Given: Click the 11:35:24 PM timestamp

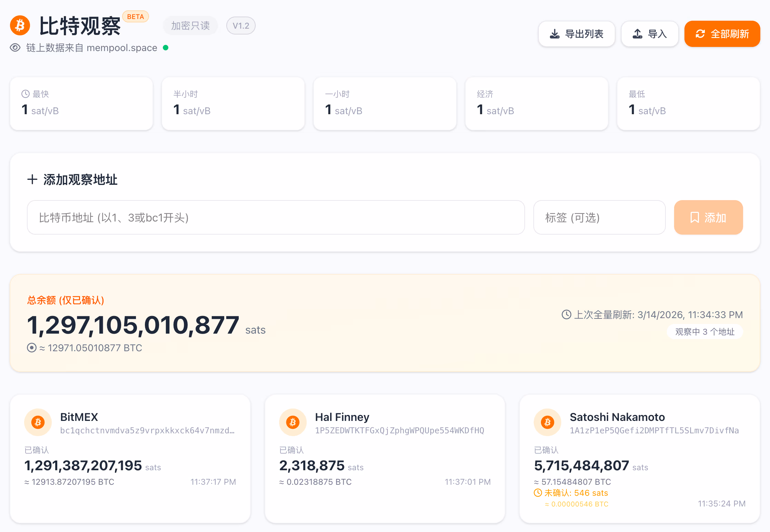Looking at the screenshot, I should coord(722,504).
